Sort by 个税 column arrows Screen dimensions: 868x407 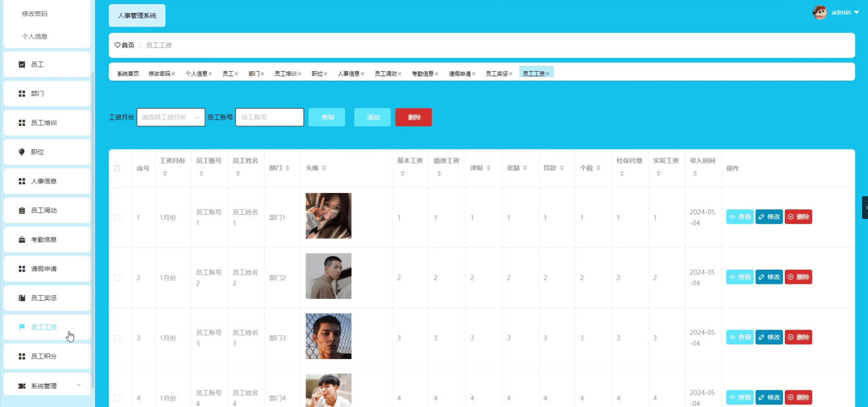pos(598,168)
